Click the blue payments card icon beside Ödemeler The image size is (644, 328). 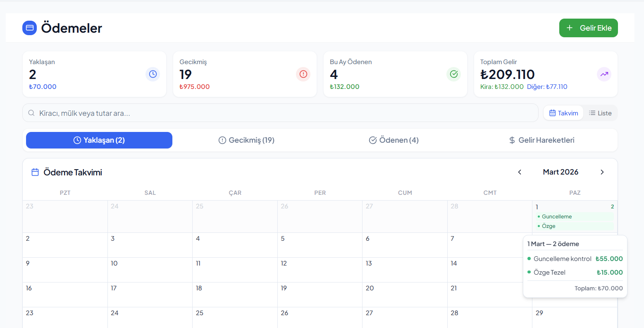[29, 28]
